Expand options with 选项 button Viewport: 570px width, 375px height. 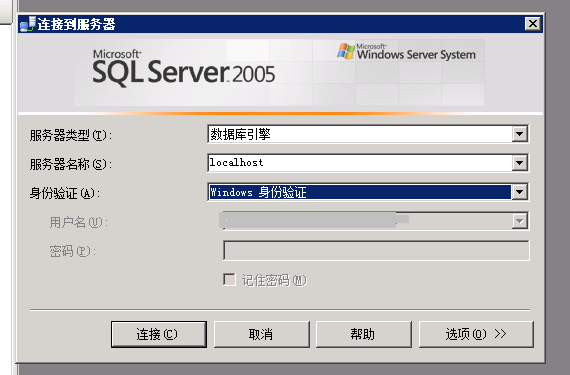point(476,334)
